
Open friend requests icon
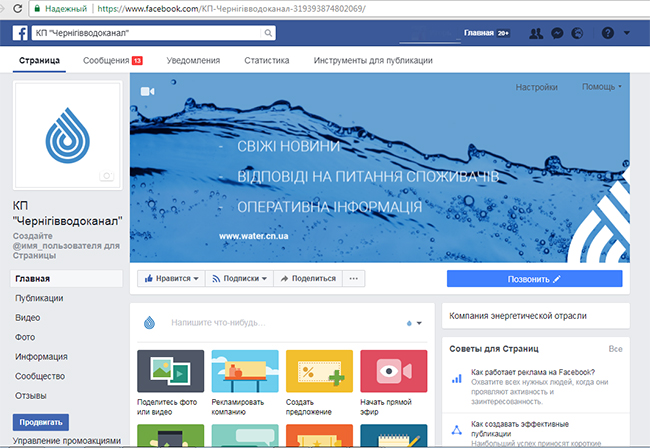(x=537, y=33)
